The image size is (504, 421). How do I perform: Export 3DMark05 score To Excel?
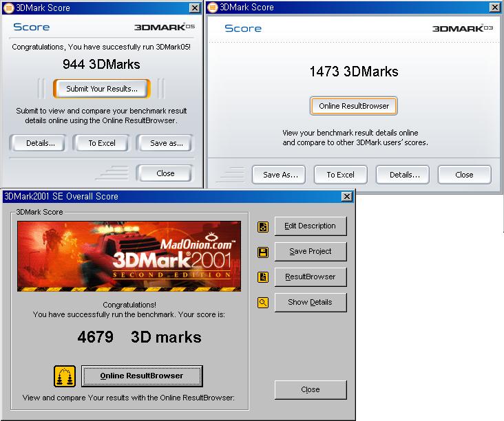click(102, 143)
